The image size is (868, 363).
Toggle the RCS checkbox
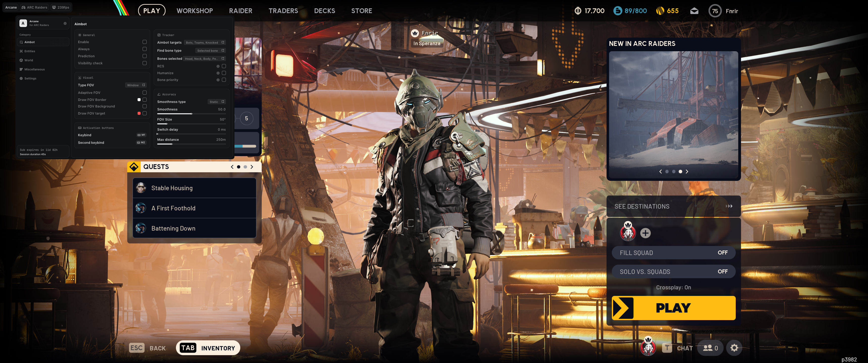tap(224, 66)
